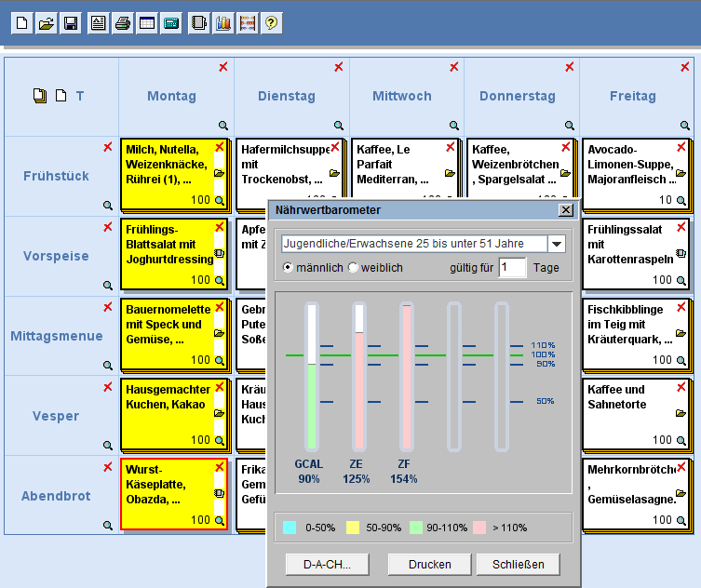Click the new document toolbar icon
Image resolution: width=701 pixels, height=588 pixels.
(x=22, y=23)
